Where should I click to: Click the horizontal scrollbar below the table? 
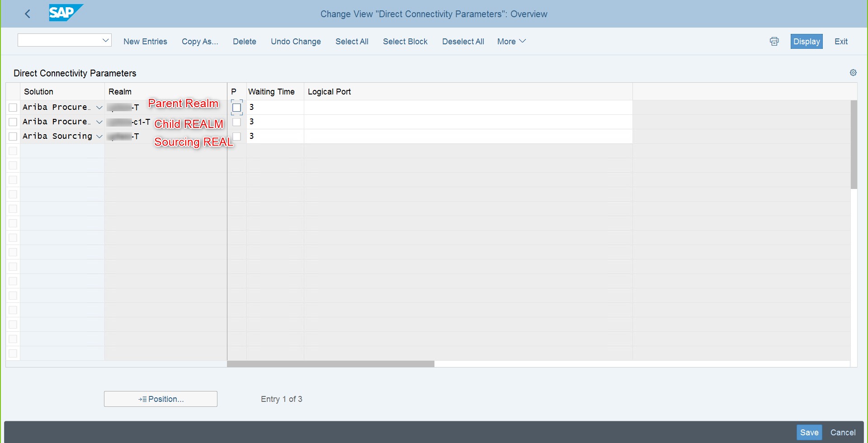point(330,363)
